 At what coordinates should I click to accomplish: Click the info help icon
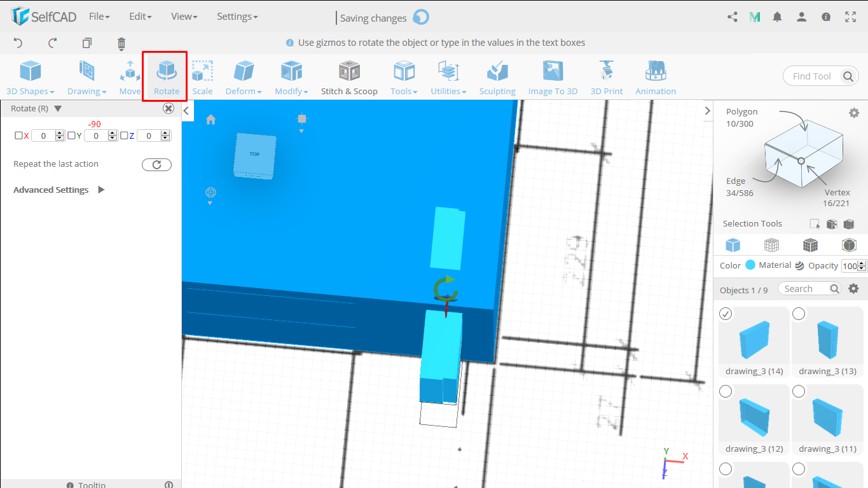[x=826, y=17]
